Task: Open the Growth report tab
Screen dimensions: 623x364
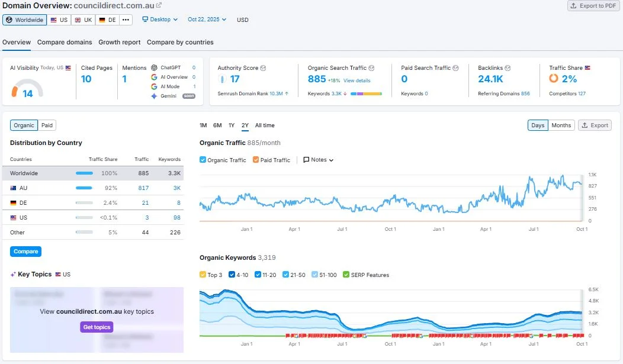Action: click(x=119, y=42)
